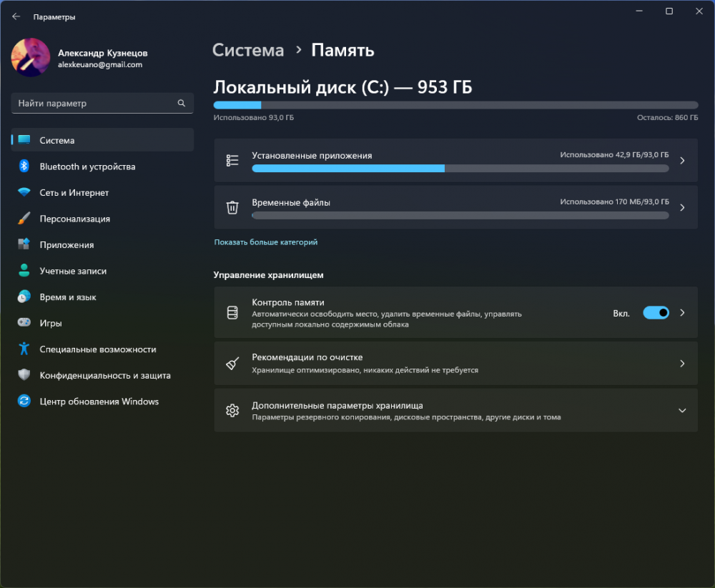Click the Специальные возможности accessibility icon
This screenshot has width=715, height=588.
point(24,349)
